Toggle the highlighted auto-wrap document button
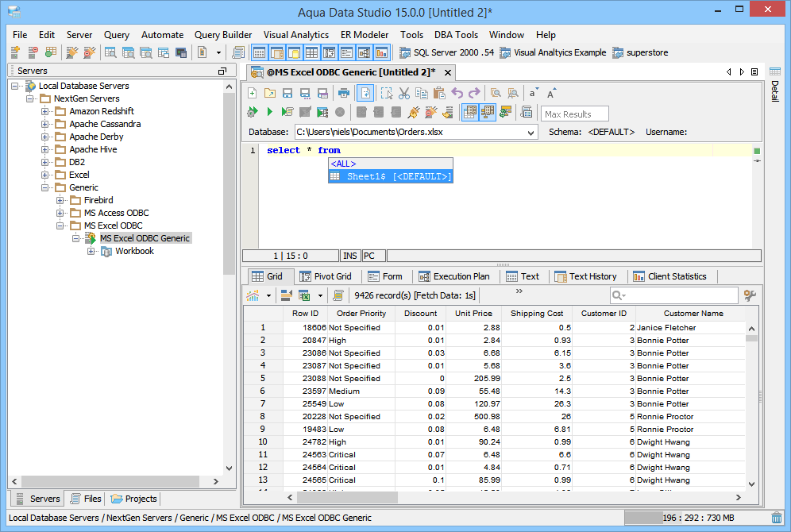Screen dimensions: 791x532 pyautogui.click(x=365, y=93)
